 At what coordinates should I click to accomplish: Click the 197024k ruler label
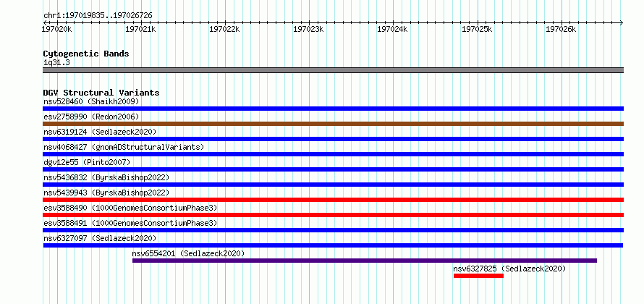(393, 29)
